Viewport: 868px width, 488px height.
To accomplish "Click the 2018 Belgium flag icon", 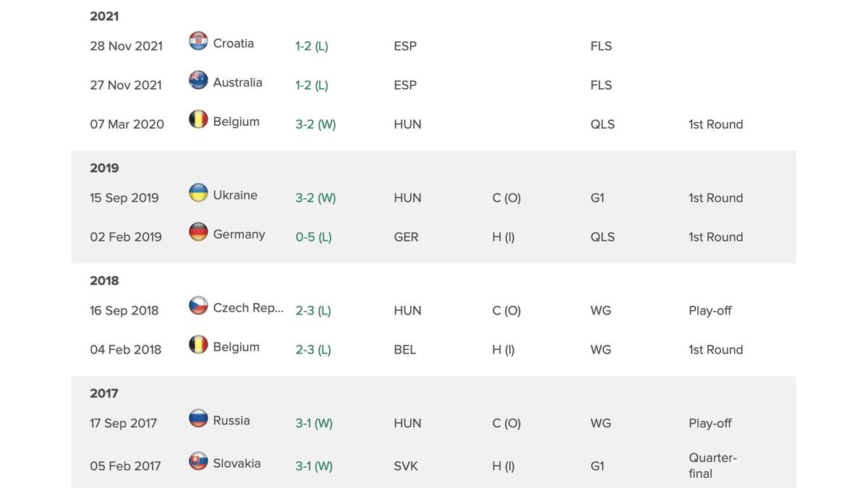I will pyautogui.click(x=198, y=345).
